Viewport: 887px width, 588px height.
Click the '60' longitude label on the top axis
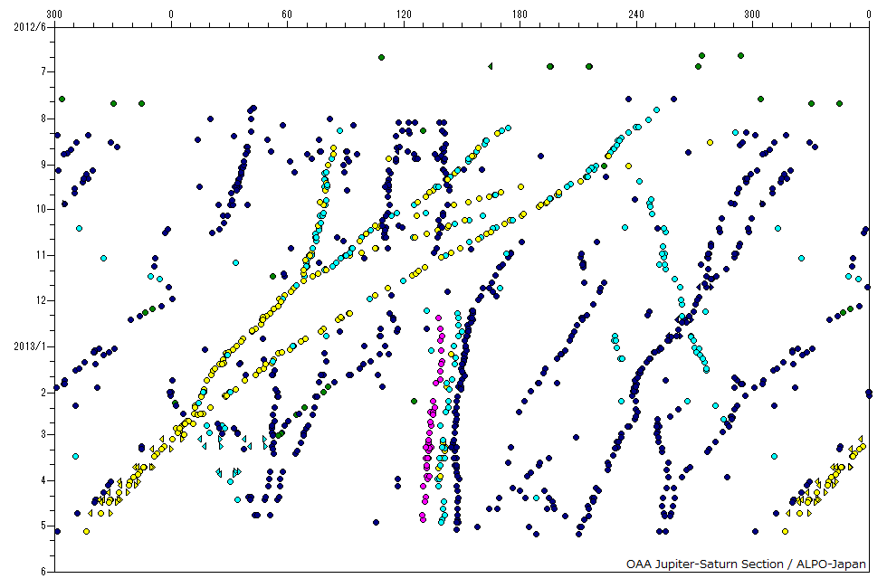[x=288, y=14]
